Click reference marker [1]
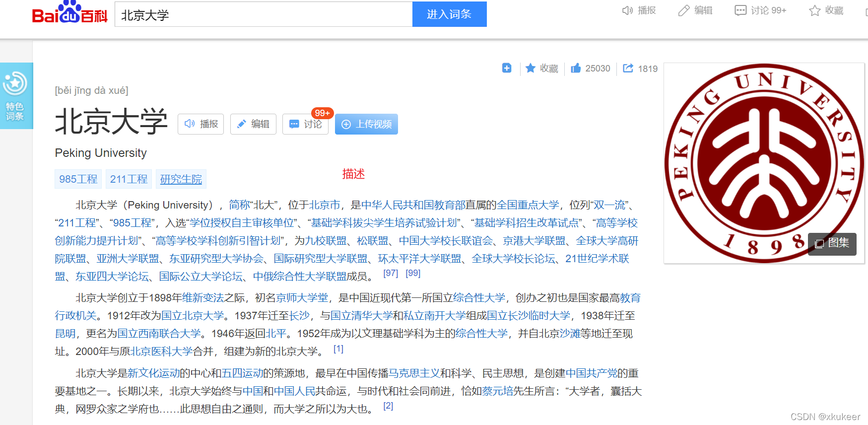The width and height of the screenshot is (868, 425). pos(338,349)
